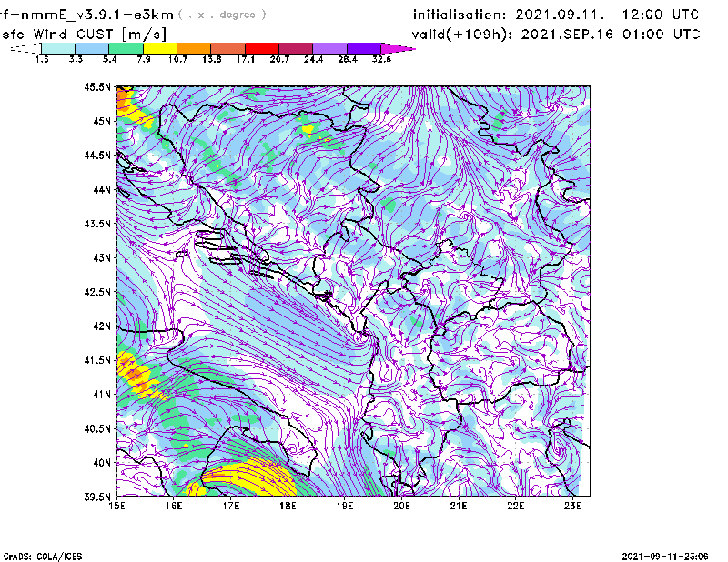
Task: Click the 17E longitude label
Action: pyautogui.click(x=231, y=506)
